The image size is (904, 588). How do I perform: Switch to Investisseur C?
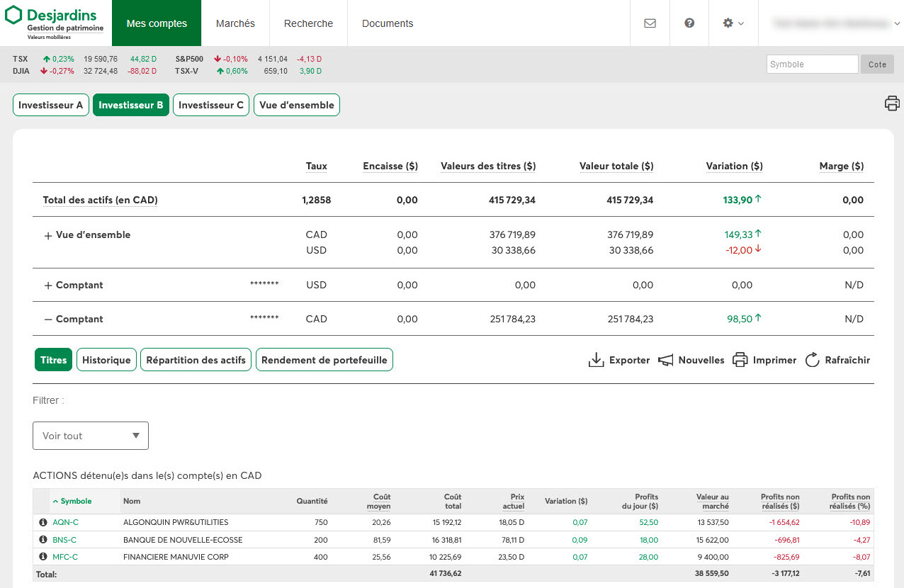[211, 105]
